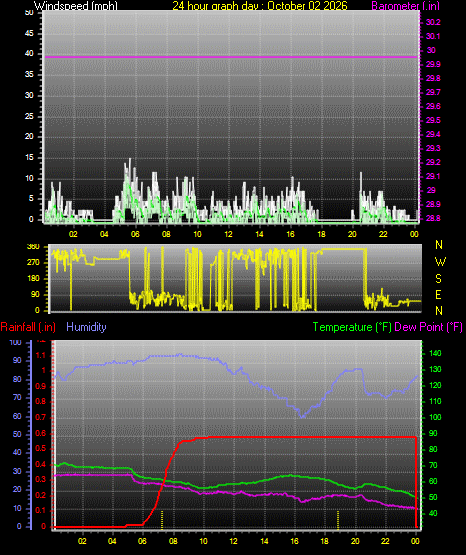The image size is (466, 555).
Task: Click the 29.5 barometer axis value
Action: pyautogui.click(x=433, y=120)
